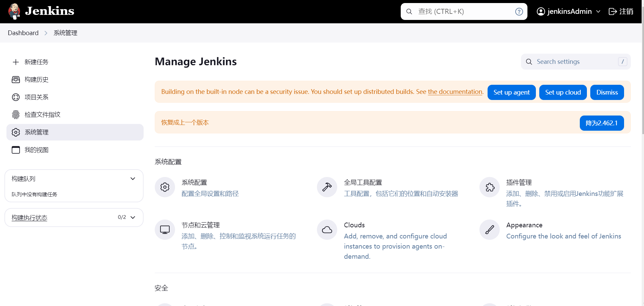Click the 系统管理 breadcrumb link
644x306 pixels.
66,33
